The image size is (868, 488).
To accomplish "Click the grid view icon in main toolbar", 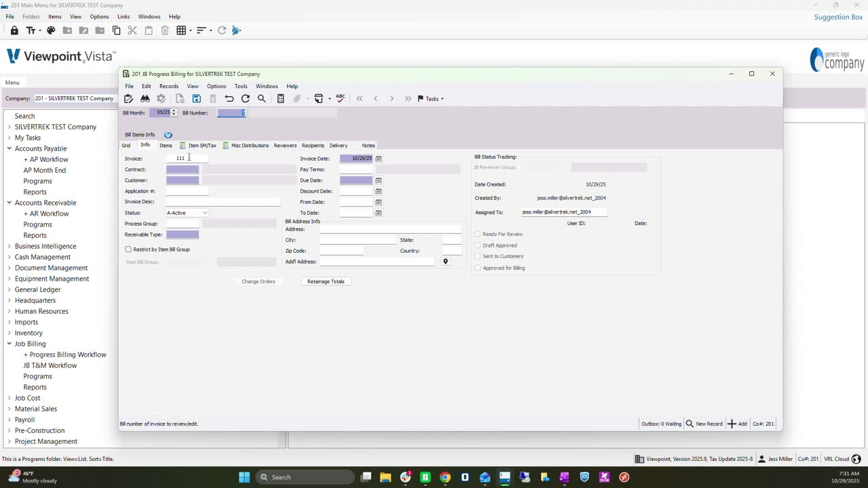I will click(x=181, y=30).
